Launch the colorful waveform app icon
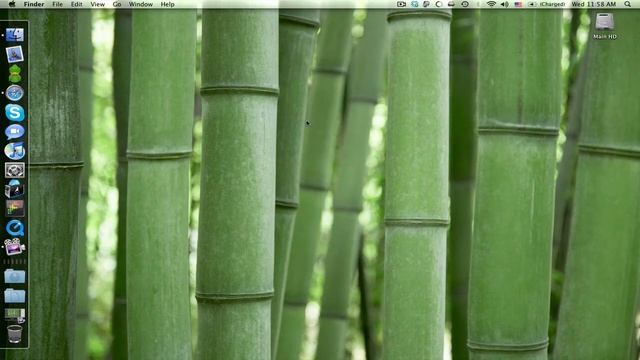640x360 pixels. [x=15, y=208]
